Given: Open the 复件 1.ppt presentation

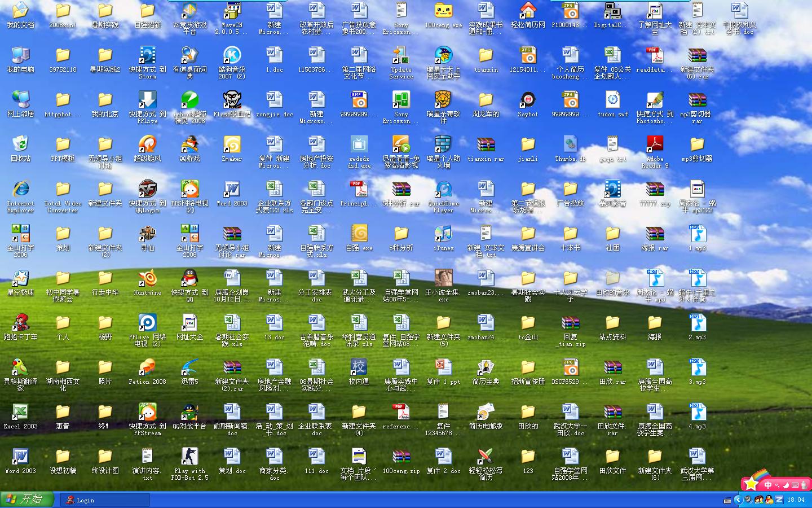Looking at the screenshot, I should (443, 371).
